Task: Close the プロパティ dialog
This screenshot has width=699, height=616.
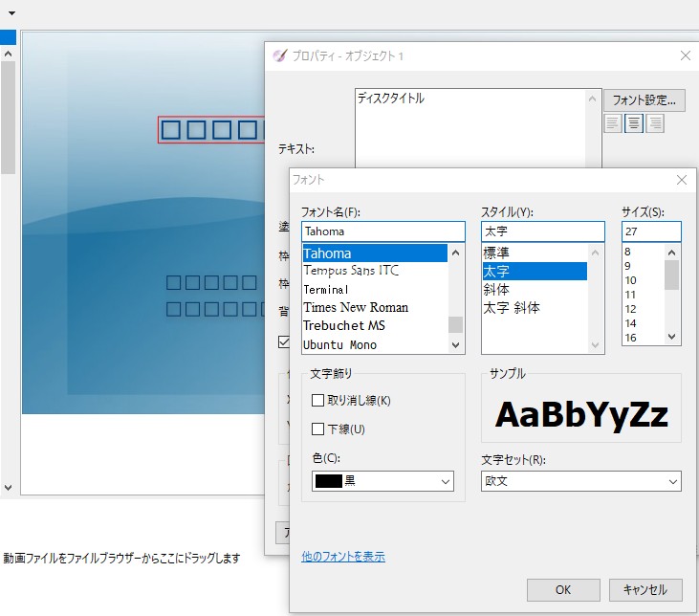Action: [686, 55]
